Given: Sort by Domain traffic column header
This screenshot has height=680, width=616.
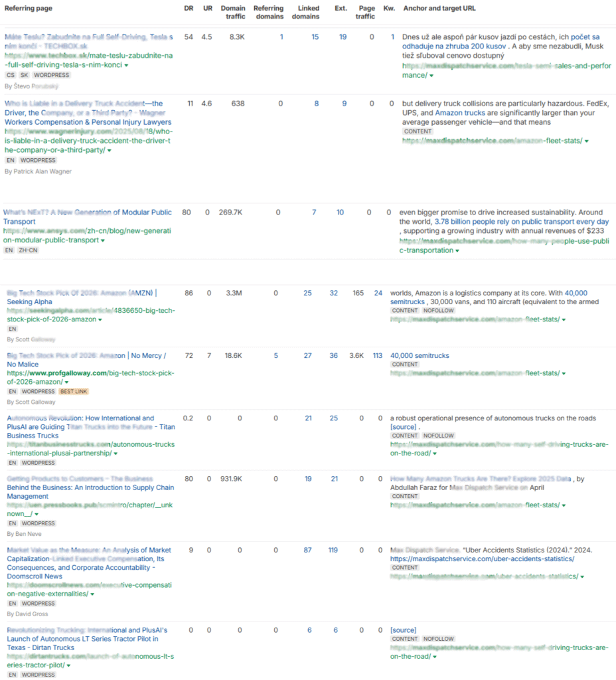Looking at the screenshot, I should [233, 12].
